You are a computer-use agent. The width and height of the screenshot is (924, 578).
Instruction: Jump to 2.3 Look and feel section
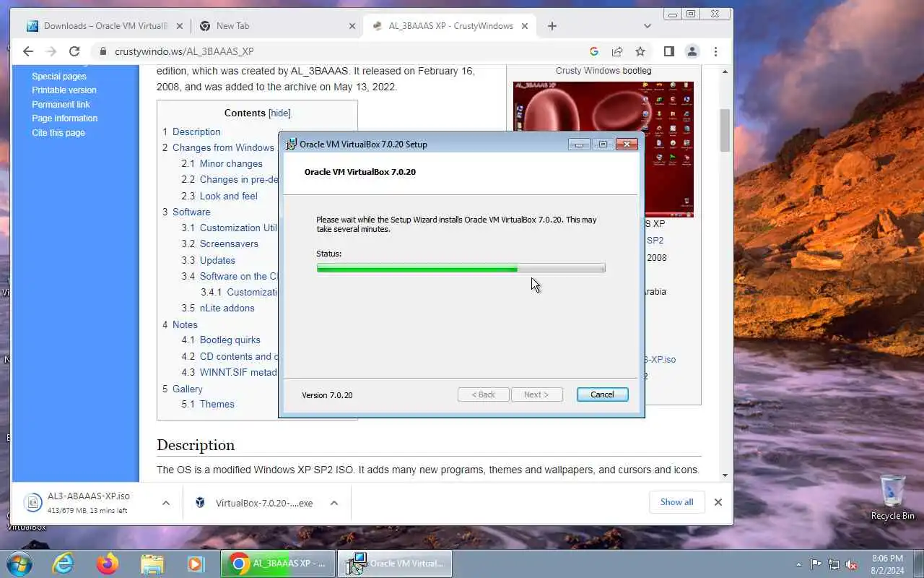(219, 196)
